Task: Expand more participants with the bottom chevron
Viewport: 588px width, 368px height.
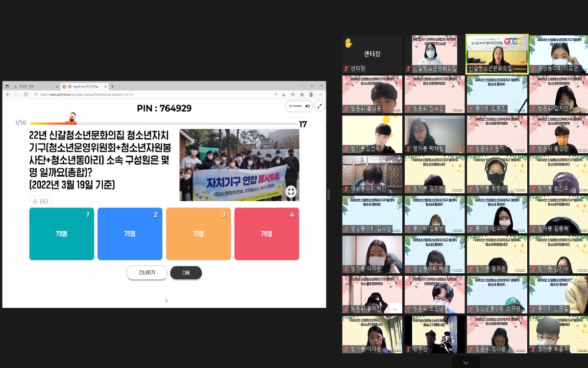Action: (465, 363)
